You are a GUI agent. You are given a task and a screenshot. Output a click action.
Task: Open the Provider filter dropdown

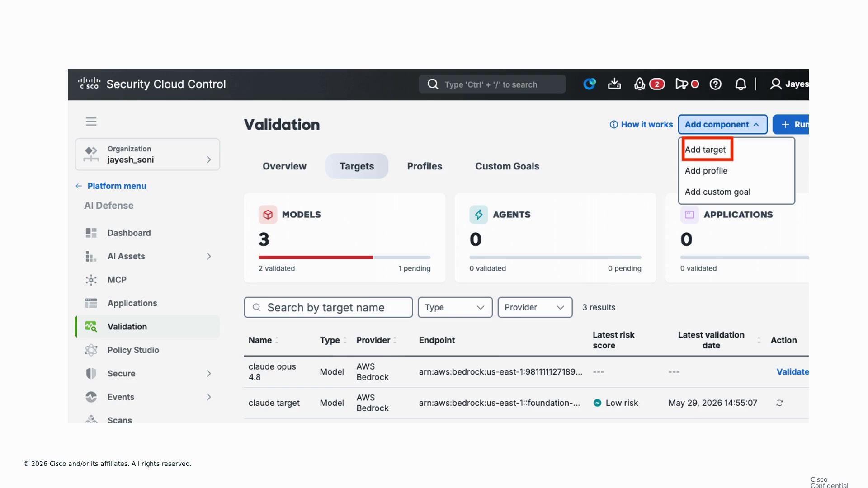[535, 307]
